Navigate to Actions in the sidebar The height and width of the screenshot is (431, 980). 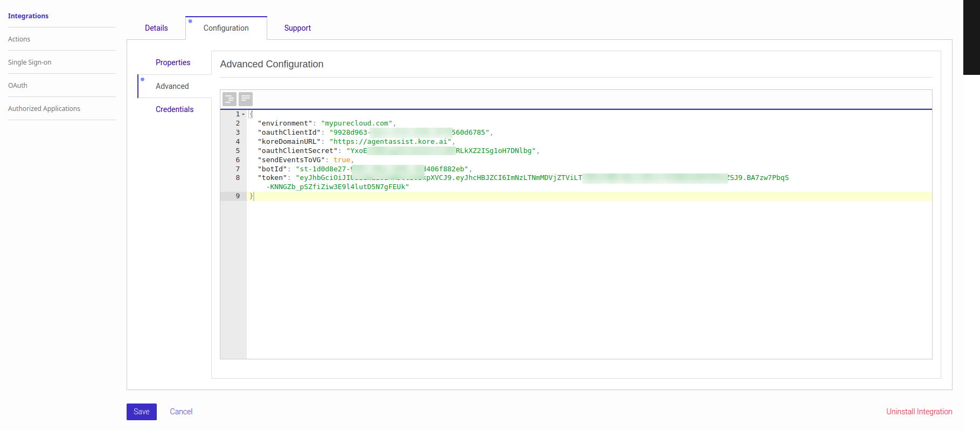click(x=19, y=39)
